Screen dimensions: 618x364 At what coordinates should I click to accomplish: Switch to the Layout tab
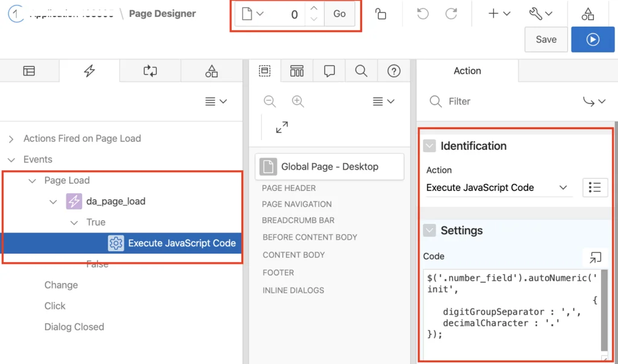click(x=264, y=71)
